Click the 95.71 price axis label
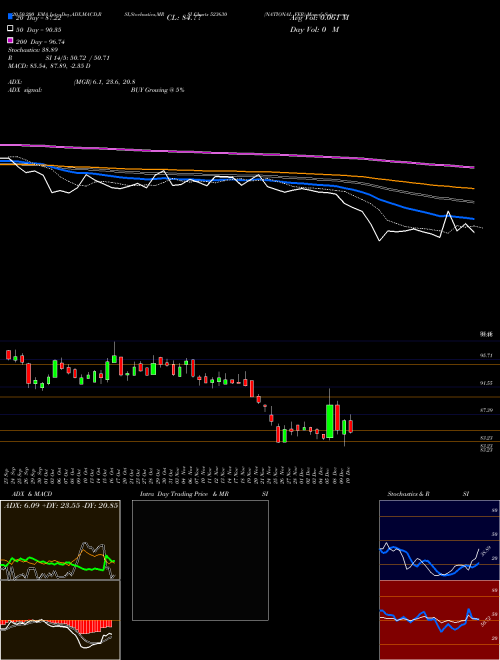The image size is (500, 660). pos(487,355)
